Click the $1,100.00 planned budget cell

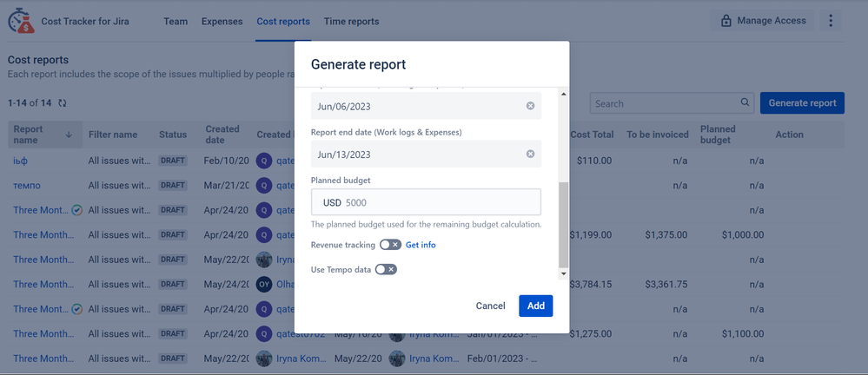(743, 333)
